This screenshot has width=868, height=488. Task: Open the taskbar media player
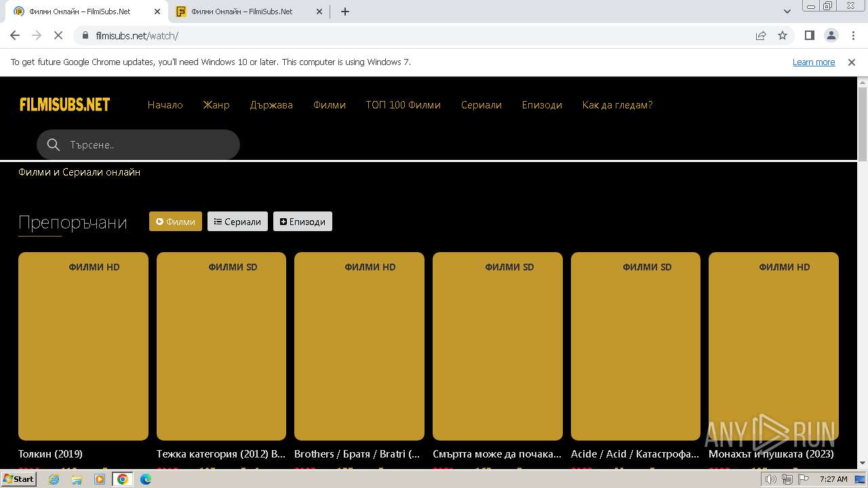coord(100,479)
